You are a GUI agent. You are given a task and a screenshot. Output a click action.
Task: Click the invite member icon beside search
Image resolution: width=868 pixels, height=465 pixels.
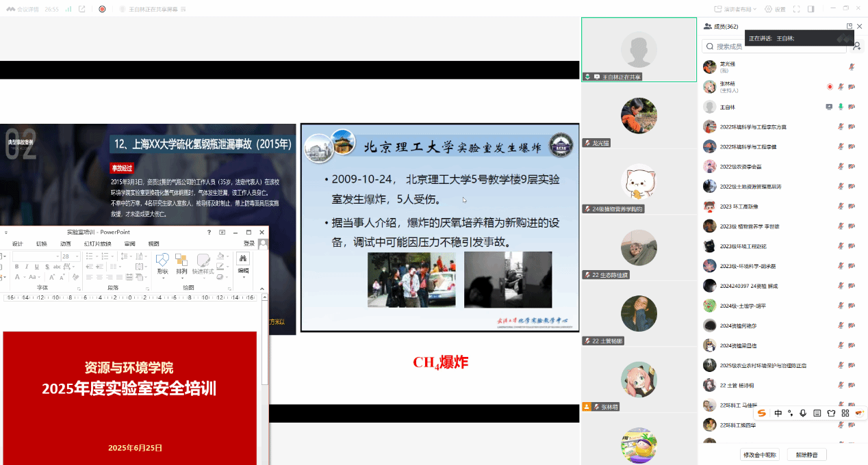pos(856,46)
